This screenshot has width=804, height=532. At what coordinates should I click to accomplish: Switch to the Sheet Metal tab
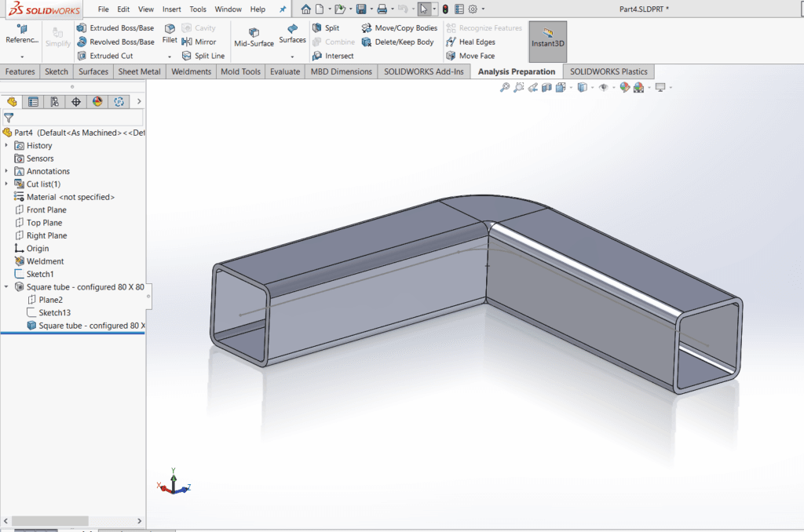139,71
